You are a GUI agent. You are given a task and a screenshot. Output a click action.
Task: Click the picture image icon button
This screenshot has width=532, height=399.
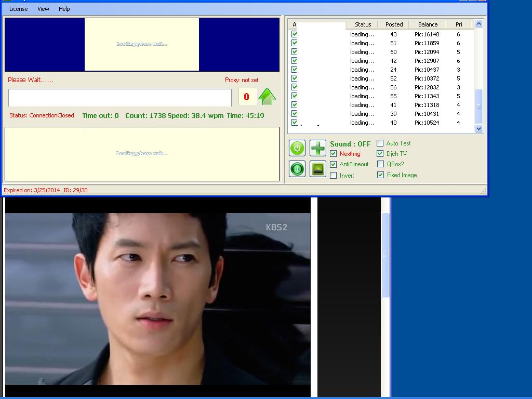pyautogui.click(x=318, y=169)
